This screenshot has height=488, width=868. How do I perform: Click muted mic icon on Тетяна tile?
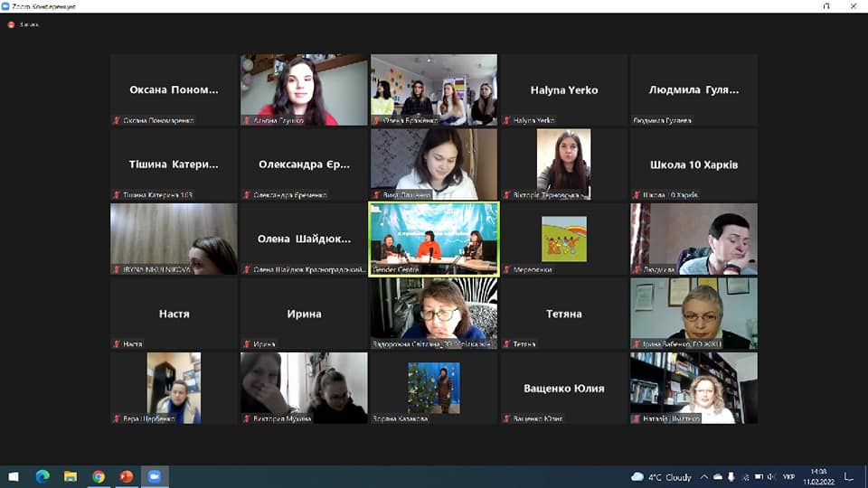[506, 343]
